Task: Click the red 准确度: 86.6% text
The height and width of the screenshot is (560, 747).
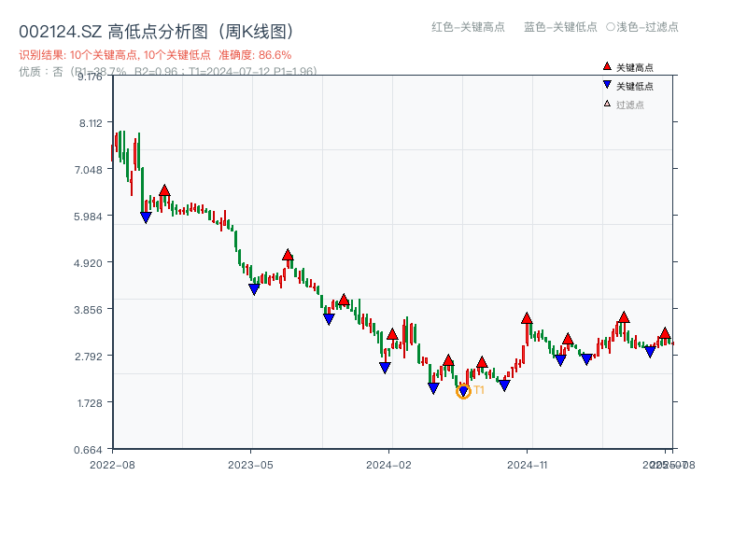Action: [255, 55]
